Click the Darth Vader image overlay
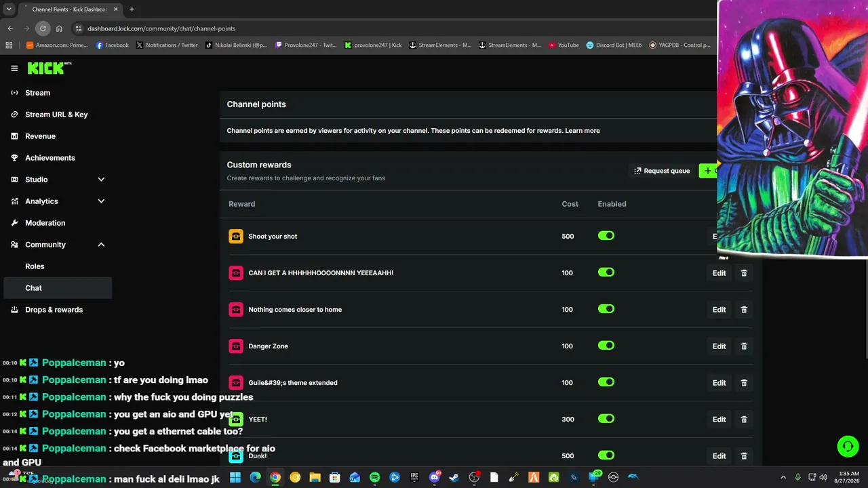 pos(792,127)
